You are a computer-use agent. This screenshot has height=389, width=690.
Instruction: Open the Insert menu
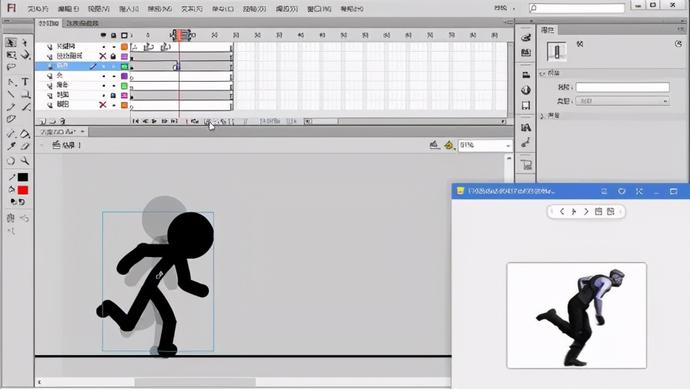[129, 8]
